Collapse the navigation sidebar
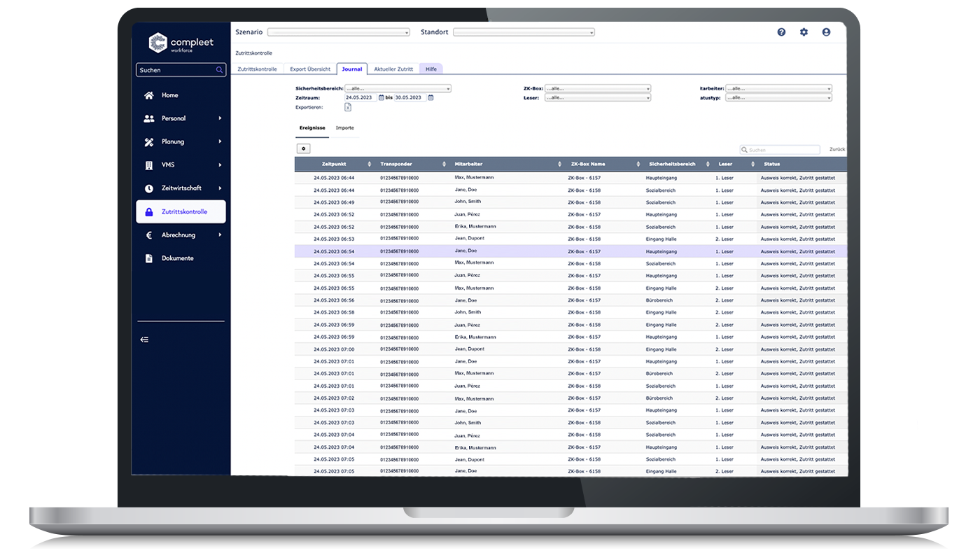This screenshot has width=980, height=560. click(144, 339)
